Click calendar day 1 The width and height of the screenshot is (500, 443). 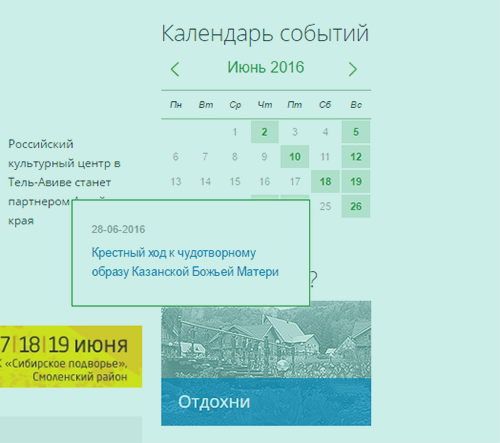235,132
